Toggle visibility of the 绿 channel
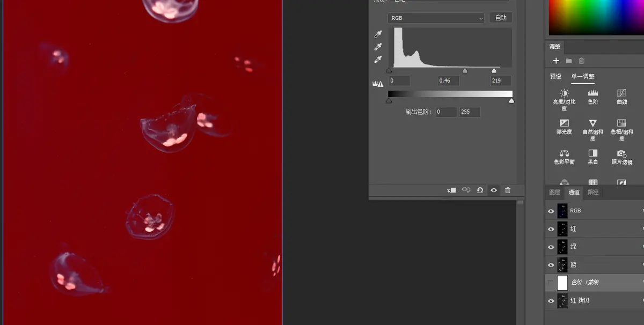 point(551,247)
